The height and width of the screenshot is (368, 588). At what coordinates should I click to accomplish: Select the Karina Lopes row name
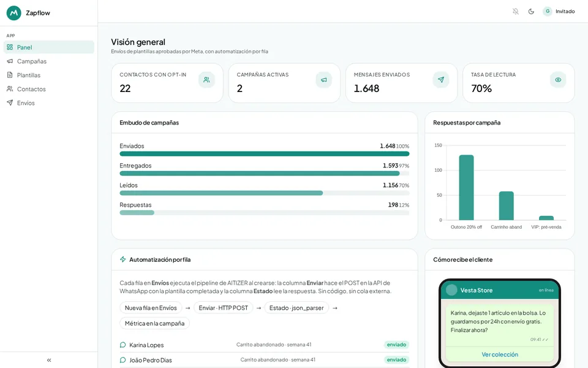click(146, 345)
